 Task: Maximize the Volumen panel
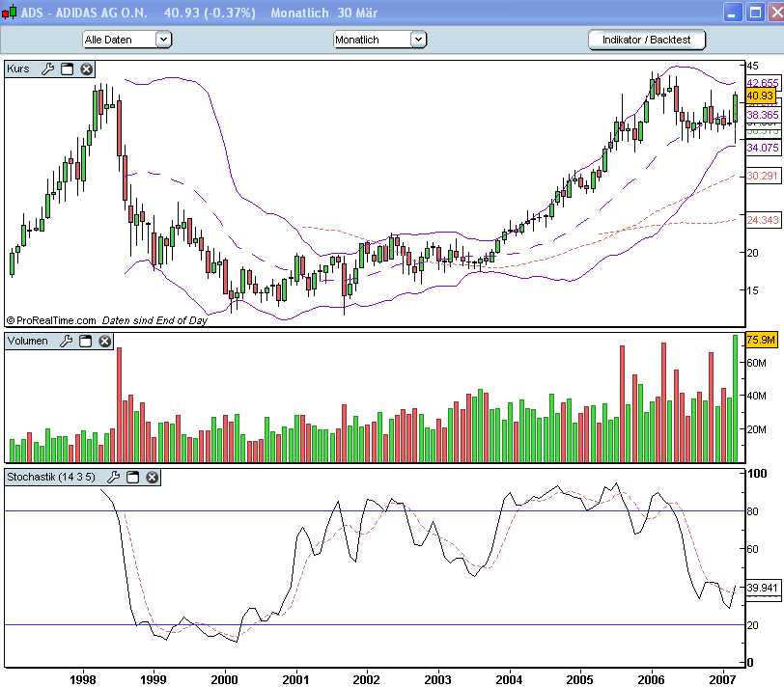coord(86,342)
